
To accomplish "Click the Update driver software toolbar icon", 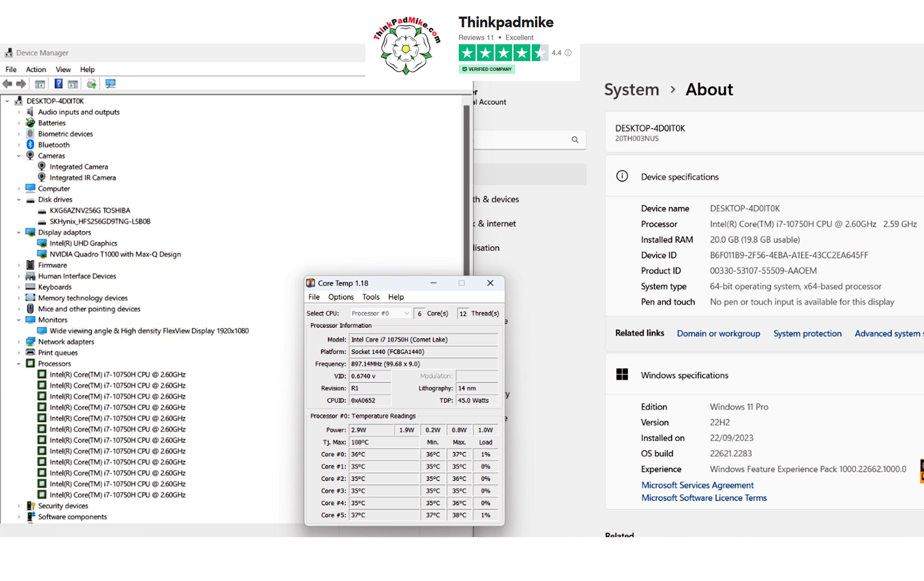I will (x=91, y=84).
